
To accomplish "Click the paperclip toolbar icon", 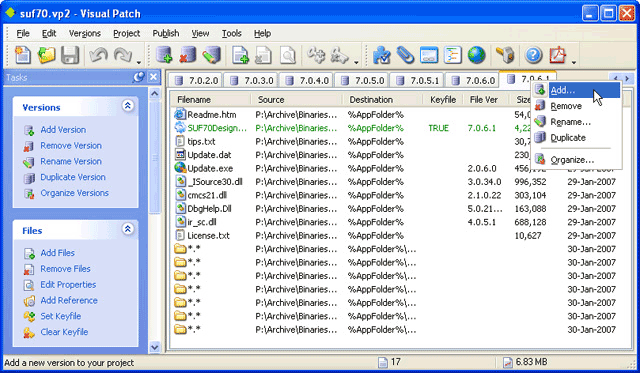I will coord(405,55).
